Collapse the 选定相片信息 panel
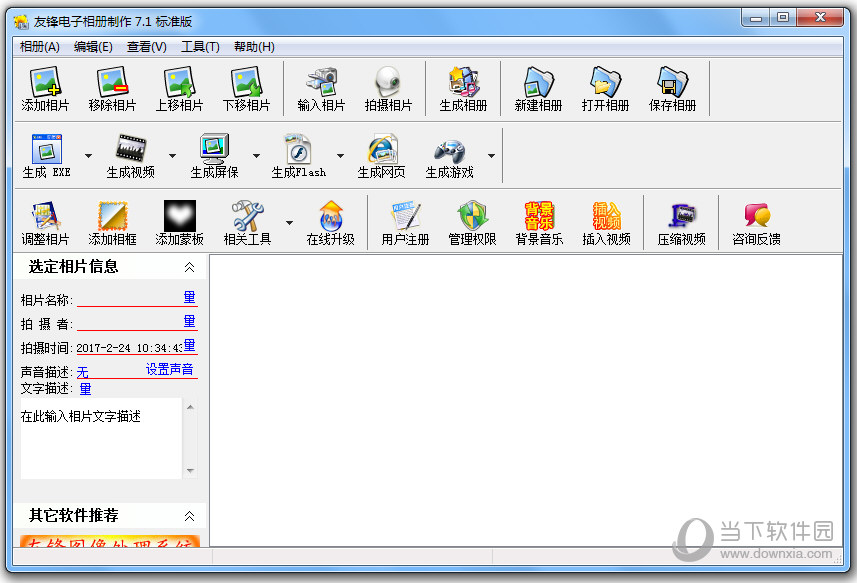 click(189, 267)
